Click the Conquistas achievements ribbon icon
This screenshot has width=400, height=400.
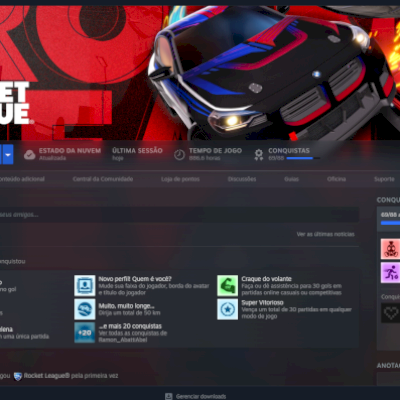click(x=259, y=155)
